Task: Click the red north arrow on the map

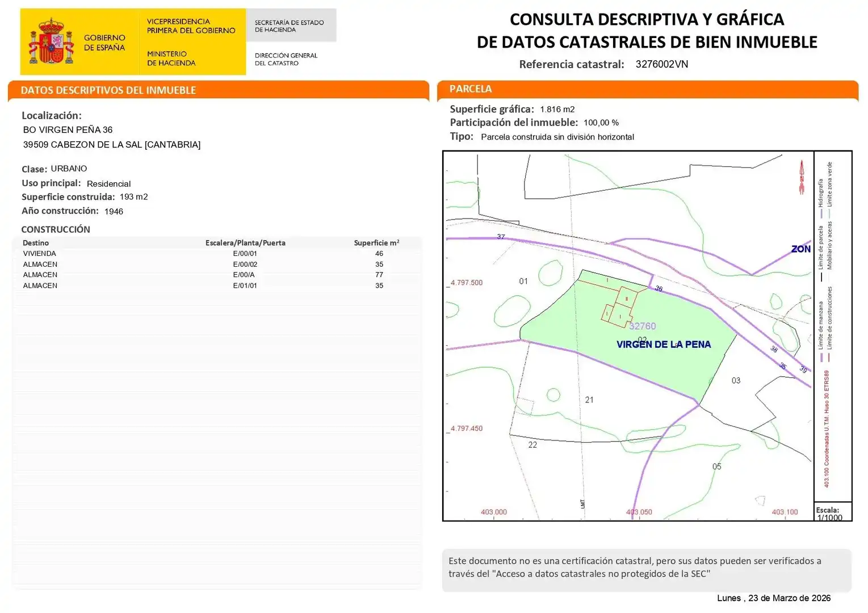Action: pos(802,177)
